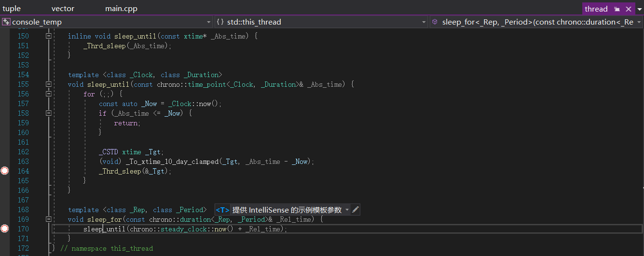
Task: Click the return statement on line 159
Action: tap(127, 123)
